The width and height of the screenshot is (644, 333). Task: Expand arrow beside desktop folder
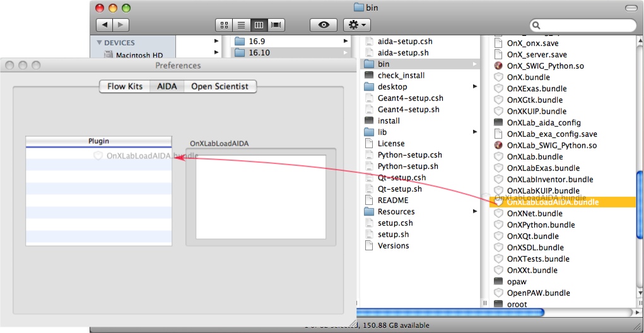[475, 86]
